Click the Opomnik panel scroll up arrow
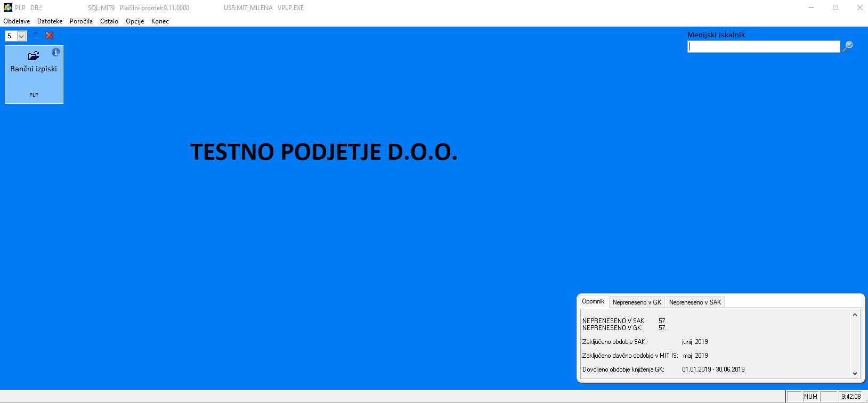 855,315
